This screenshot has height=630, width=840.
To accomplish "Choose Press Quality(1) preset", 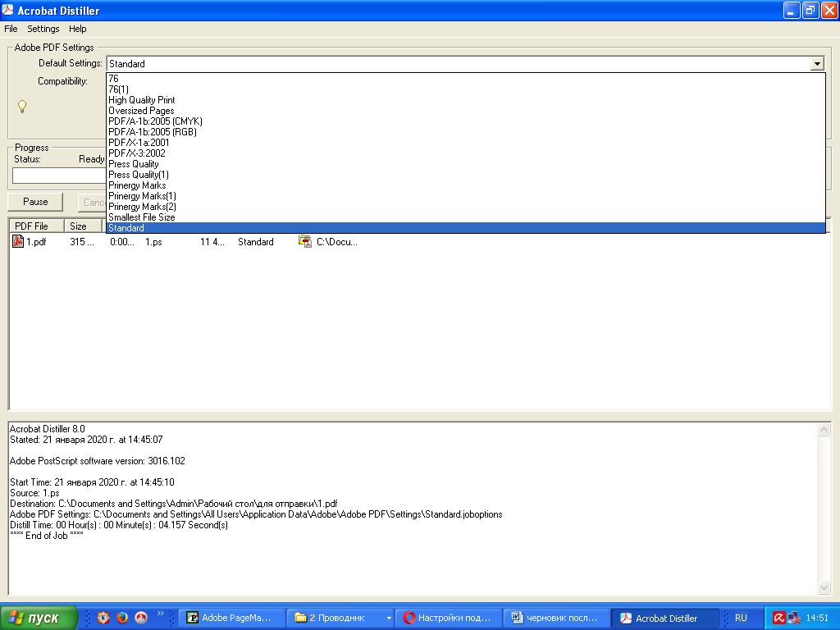I will click(x=466, y=175).
